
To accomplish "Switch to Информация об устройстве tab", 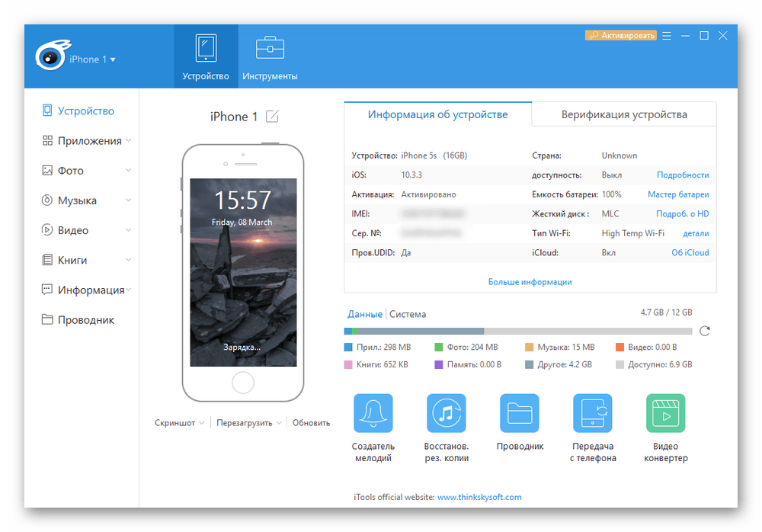I will 438,115.
